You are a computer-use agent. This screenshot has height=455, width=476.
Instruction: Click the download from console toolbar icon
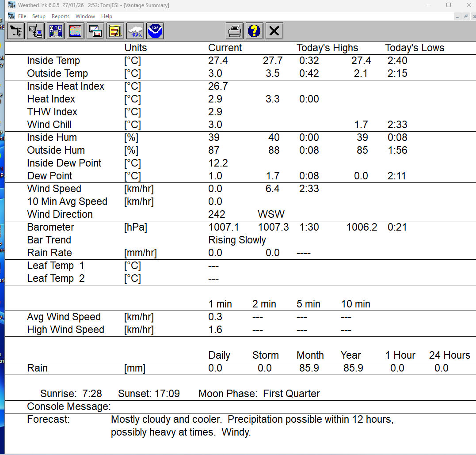click(x=36, y=31)
